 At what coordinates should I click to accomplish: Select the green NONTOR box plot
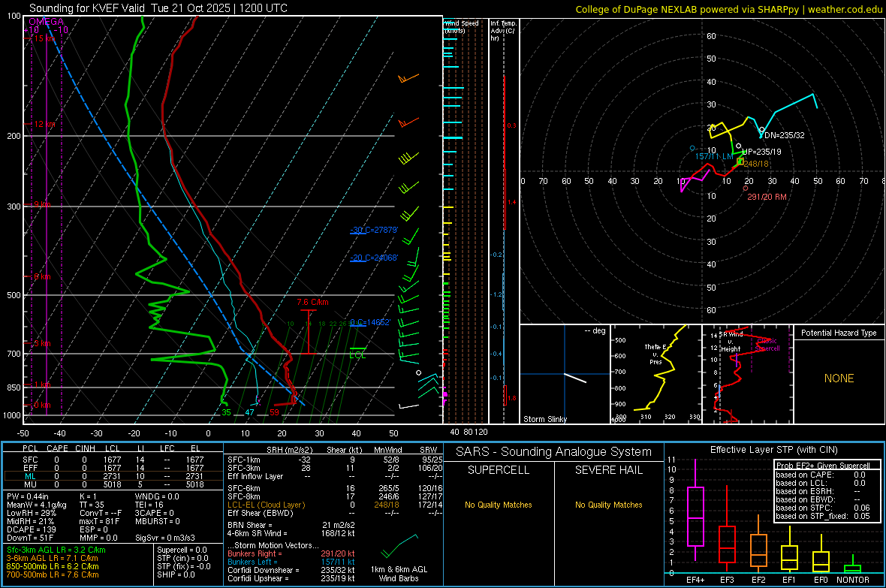click(x=853, y=565)
